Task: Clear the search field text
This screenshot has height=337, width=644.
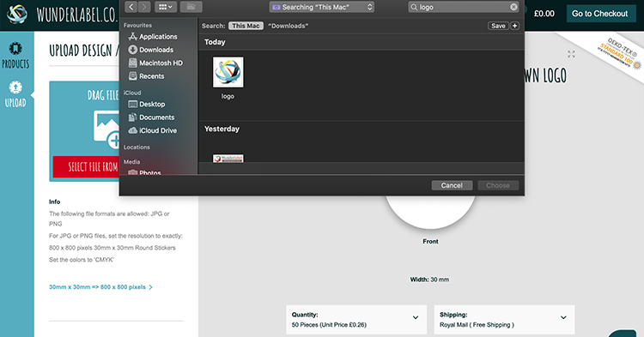Action: pyautogui.click(x=513, y=7)
